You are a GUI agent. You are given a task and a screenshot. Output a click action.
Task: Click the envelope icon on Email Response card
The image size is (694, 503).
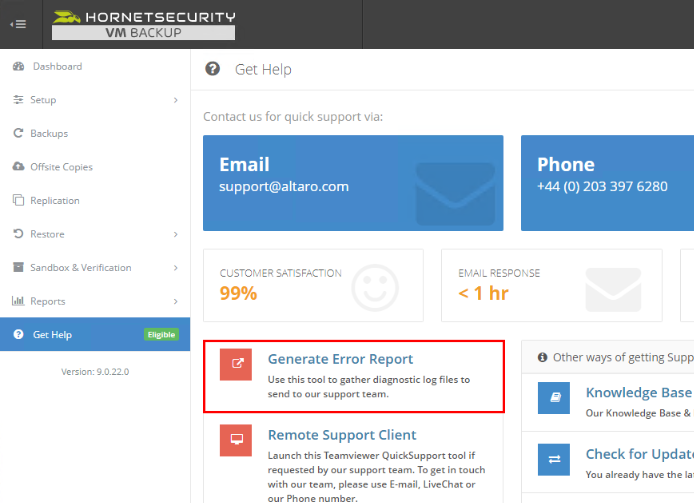(613, 290)
